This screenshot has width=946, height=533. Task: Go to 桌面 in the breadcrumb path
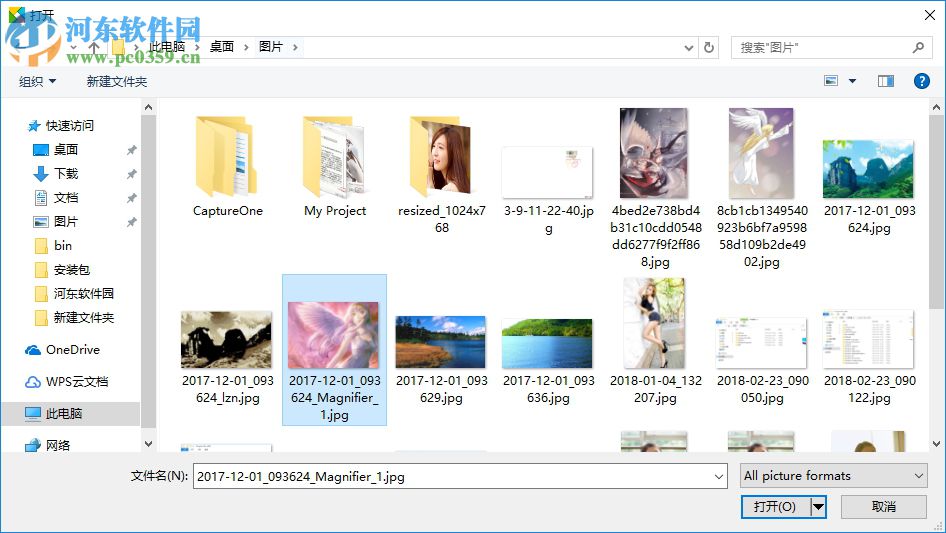(221, 47)
